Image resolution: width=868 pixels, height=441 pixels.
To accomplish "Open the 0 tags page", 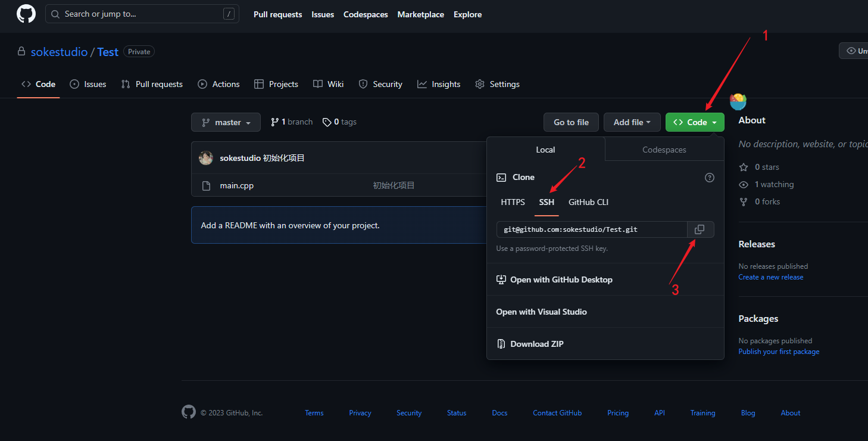I will point(339,122).
